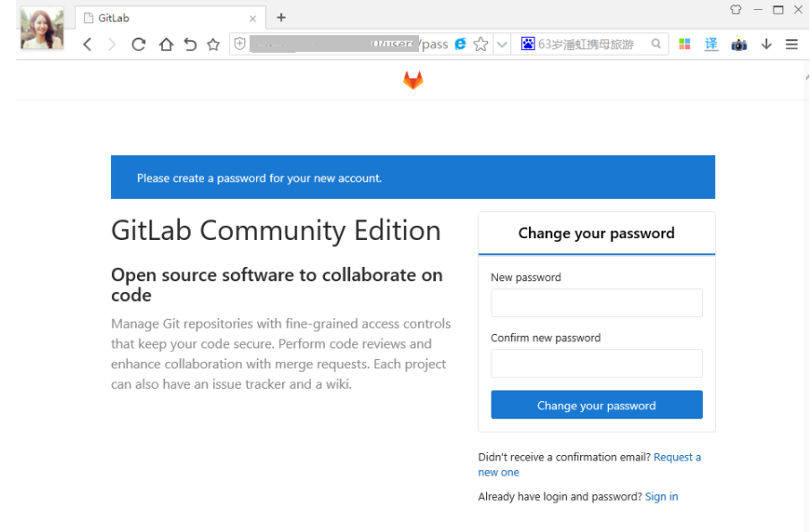Click the Sign in link
Screen dimensions: 812x532
coord(661,496)
